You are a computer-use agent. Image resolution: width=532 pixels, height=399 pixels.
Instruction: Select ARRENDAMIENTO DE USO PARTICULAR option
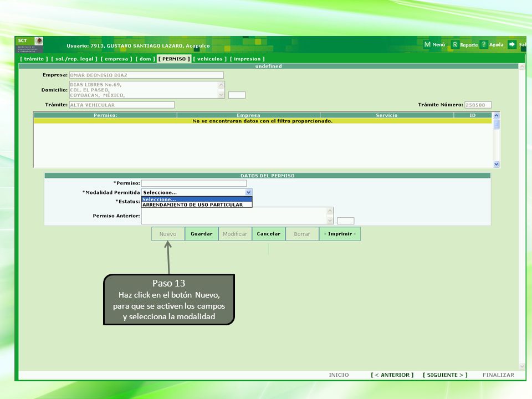tap(197, 204)
